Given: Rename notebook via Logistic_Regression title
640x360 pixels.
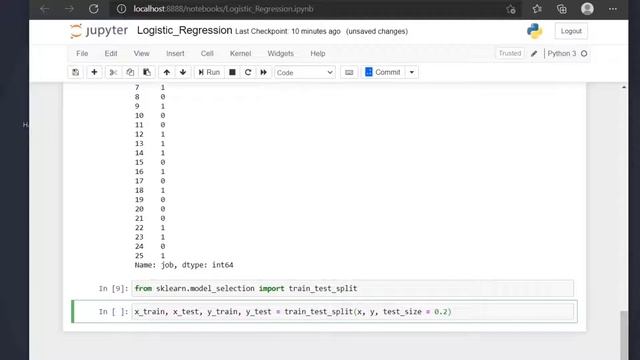Looking at the screenshot, I should (x=184, y=31).
